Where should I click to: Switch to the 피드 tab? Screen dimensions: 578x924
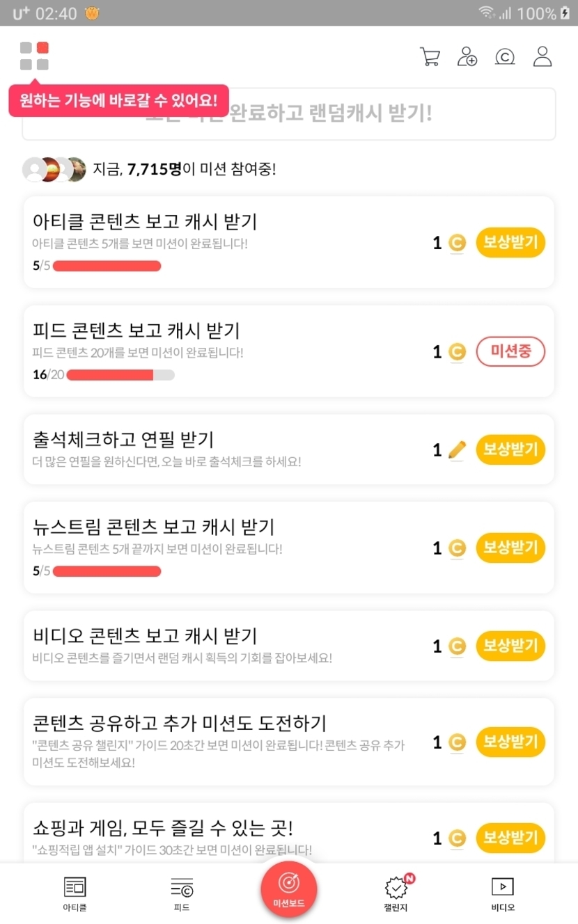182,893
